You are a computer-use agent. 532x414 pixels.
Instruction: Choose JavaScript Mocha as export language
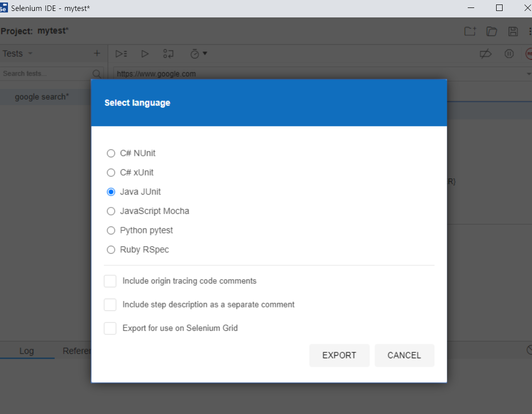[111, 211]
